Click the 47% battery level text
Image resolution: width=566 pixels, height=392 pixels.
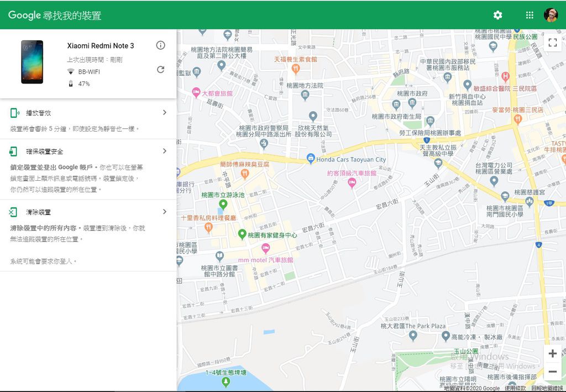pos(84,83)
